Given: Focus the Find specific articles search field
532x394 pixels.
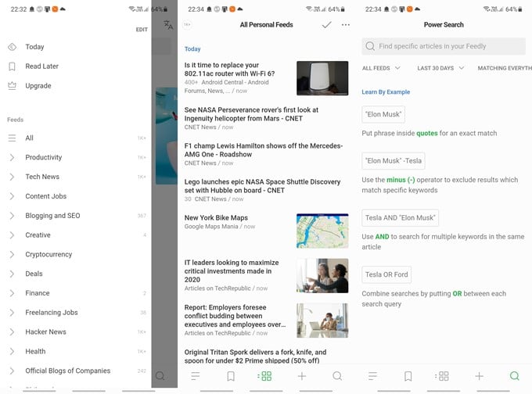Looking at the screenshot, I should pyautogui.click(x=444, y=46).
